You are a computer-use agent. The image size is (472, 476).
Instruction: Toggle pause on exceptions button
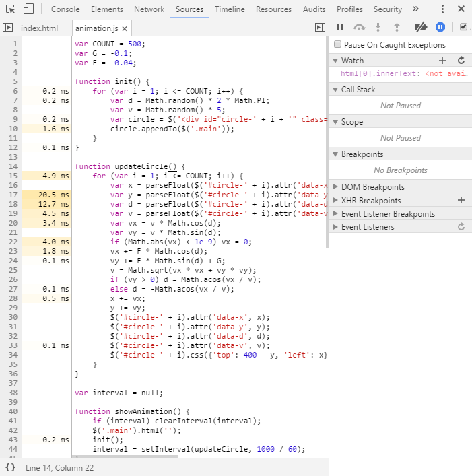tap(440, 27)
